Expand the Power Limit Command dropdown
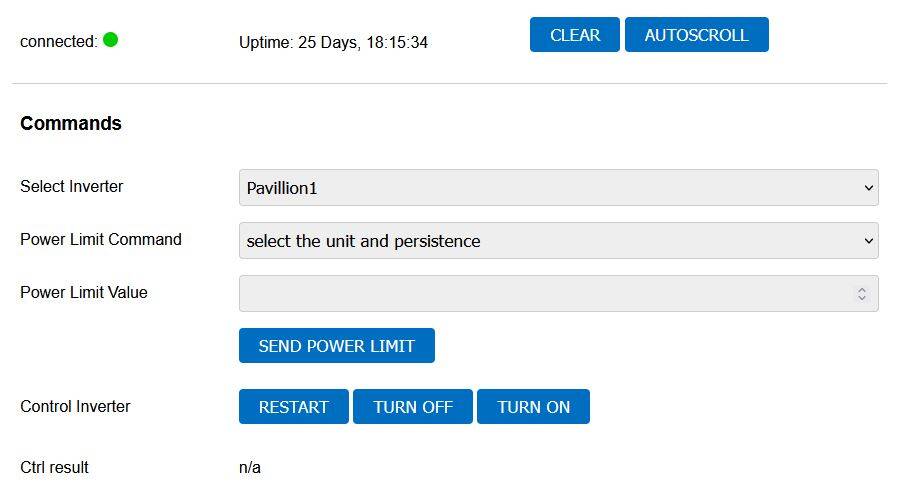This screenshot has width=921, height=491. [559, 241]
